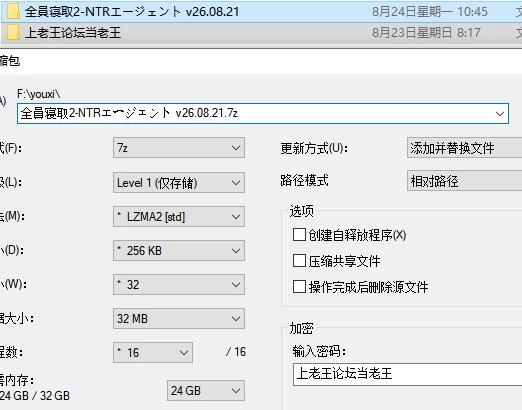Image resolution: width=522 pixels, height=410 pixels.
Task: Click memory usage text 24 GB / 32 GB
Action: click(x=35, y=396)
